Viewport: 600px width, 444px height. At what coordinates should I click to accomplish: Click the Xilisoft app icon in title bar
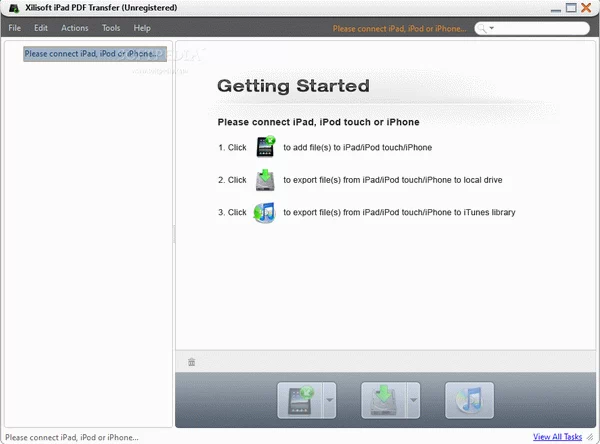tap(11, 9)
